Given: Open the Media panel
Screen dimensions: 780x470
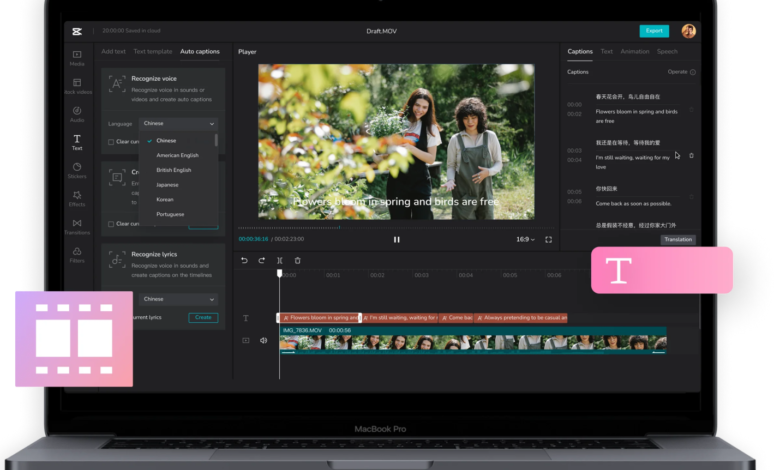Looking at the screenshot, I should click(77, 58).
